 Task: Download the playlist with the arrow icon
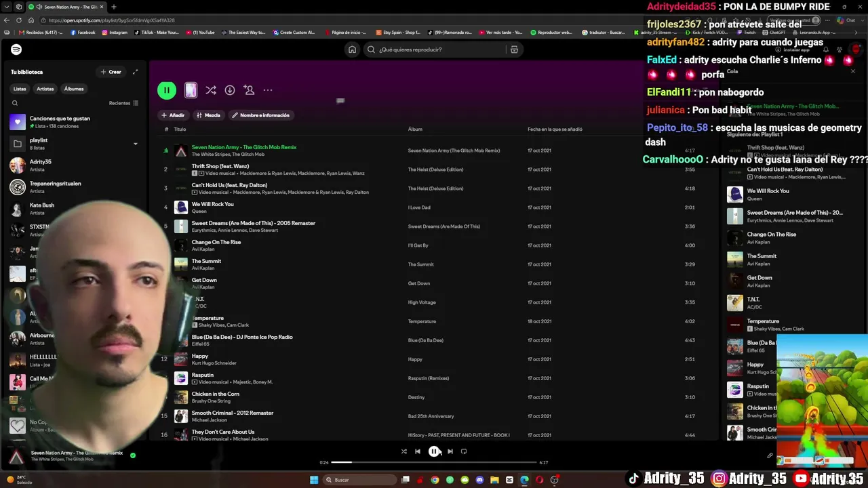pyautogui.click(x=230, y=90)
